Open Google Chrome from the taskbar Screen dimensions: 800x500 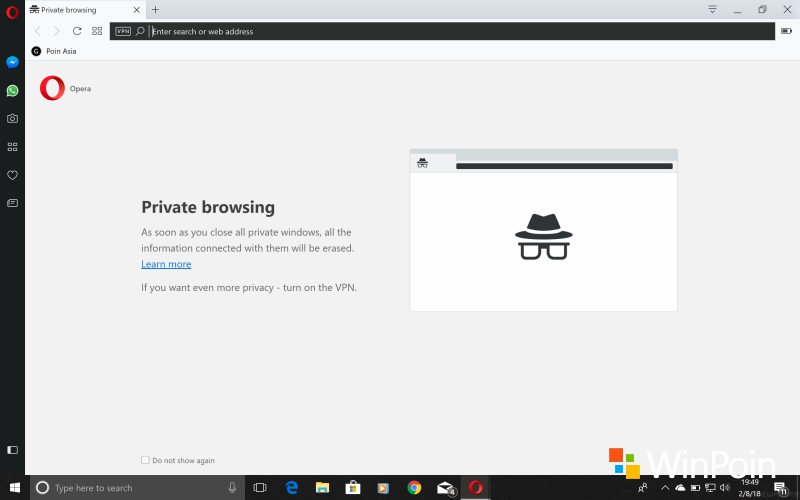414,488
